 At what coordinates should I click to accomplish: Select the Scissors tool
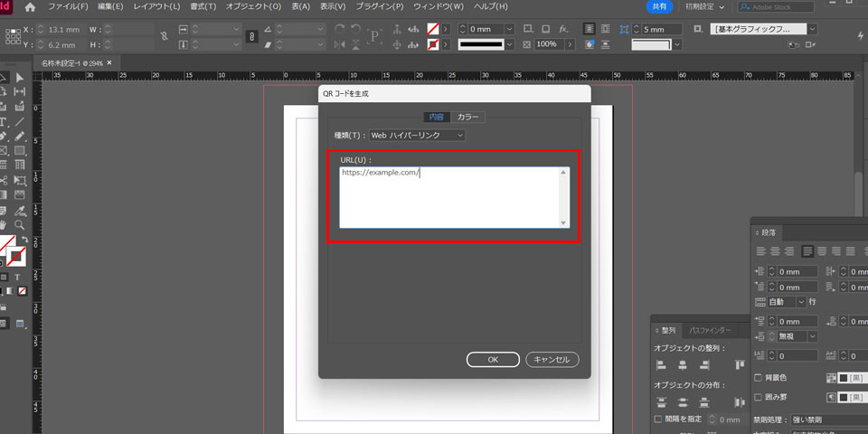point(4,180)
